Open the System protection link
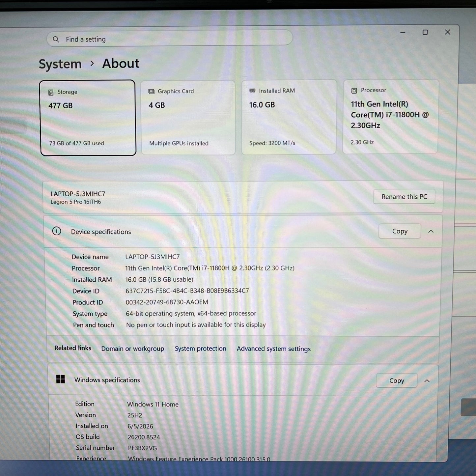 click(x=200, y=349)
